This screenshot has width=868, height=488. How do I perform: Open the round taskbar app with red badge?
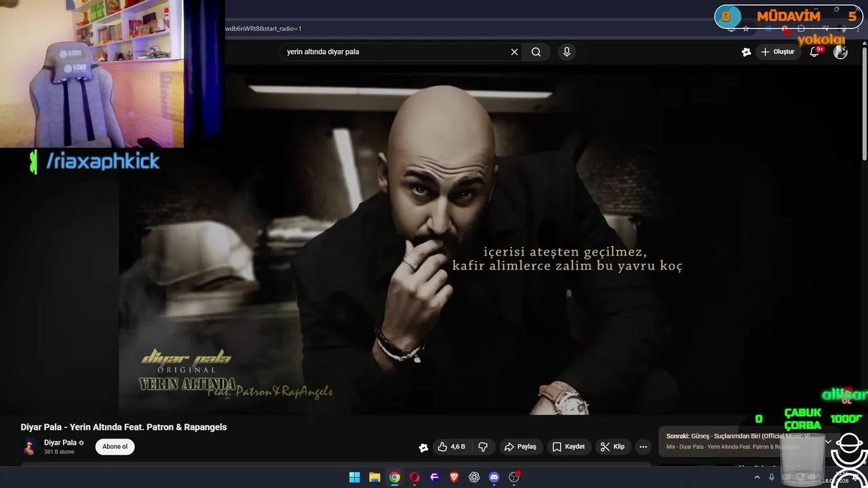[514, 477]
